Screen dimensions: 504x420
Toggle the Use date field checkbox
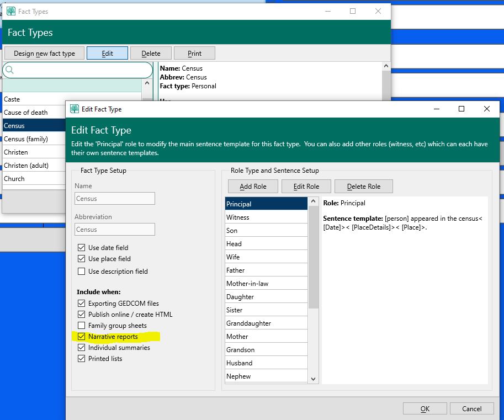[82, 248]
